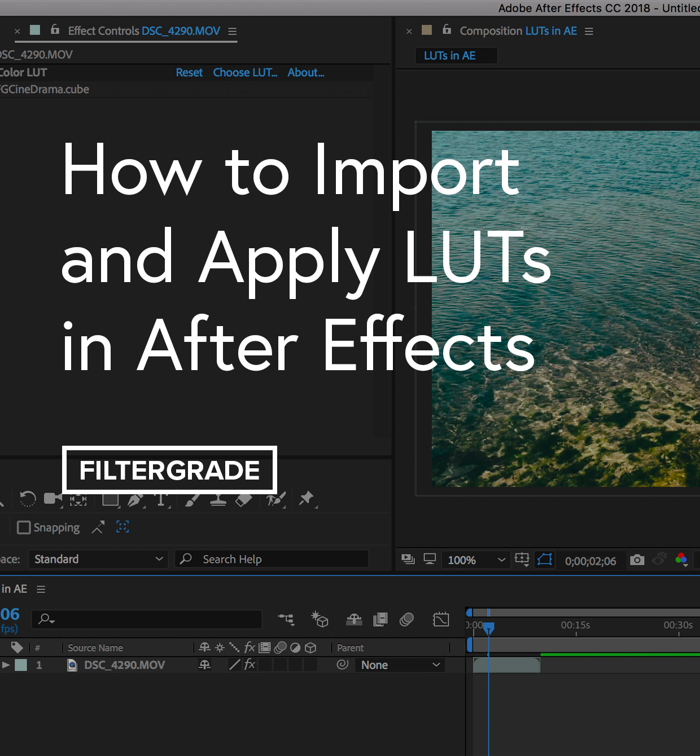The width and height of the screenshot is (700, 756).
Task: Click the parent pick whip spiral icon
Action: click(x=342, y=665)
